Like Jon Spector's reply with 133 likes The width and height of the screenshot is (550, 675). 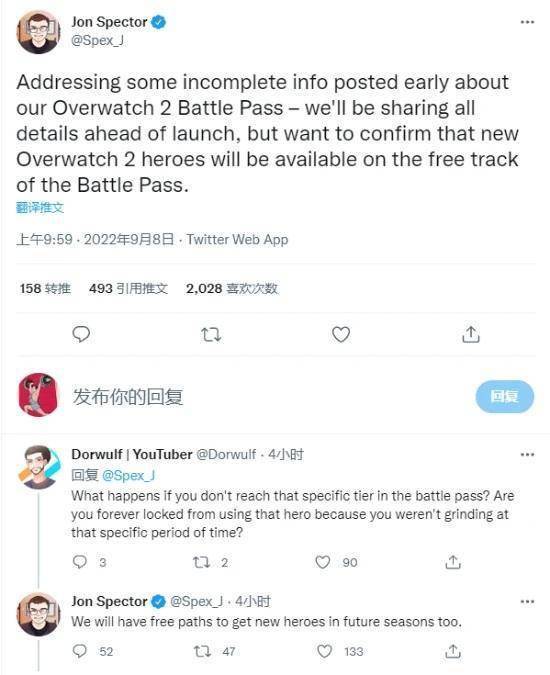[x=324, y=651]
